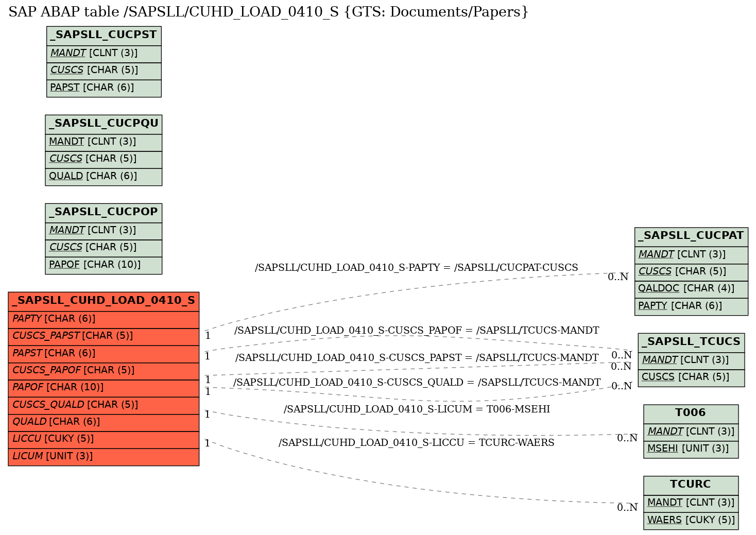Image resolution: width=756 pixels, height=535 pixels.
Task: Click the _SAPSLL_CUCPST table header
Action: 104,36
